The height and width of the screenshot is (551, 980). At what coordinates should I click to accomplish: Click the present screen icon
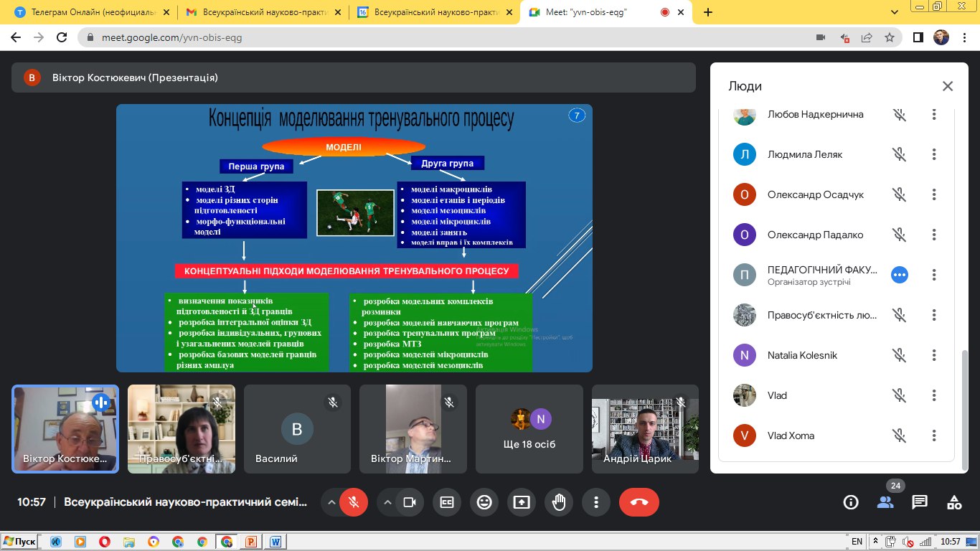(522, 502)
